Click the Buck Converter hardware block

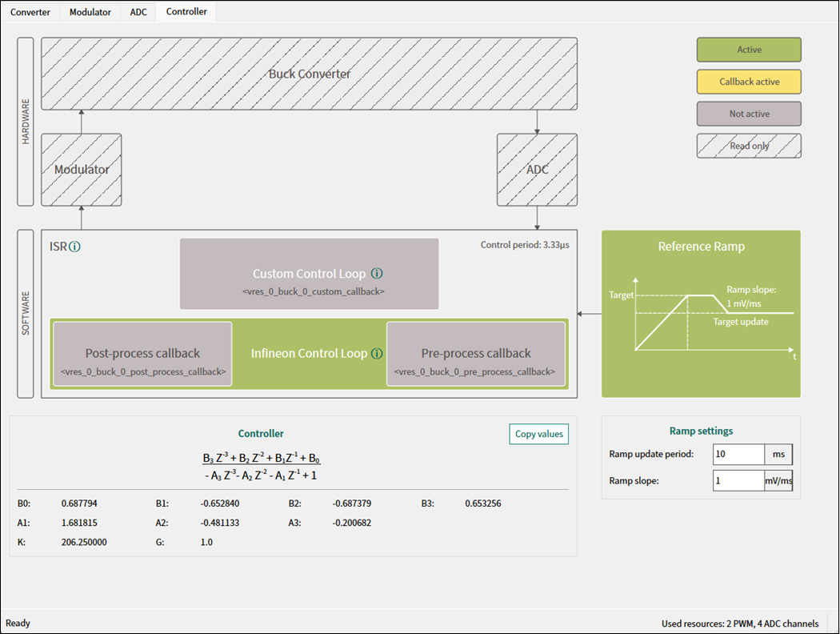(309, 74)
